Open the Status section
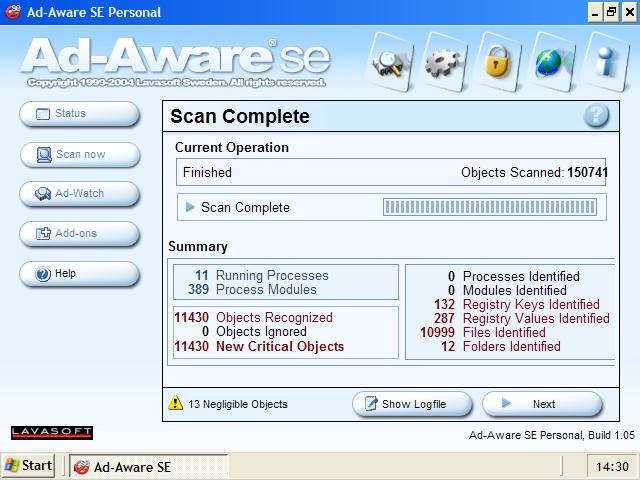Viewport: 640px width, 480px height. click(80, 113)
